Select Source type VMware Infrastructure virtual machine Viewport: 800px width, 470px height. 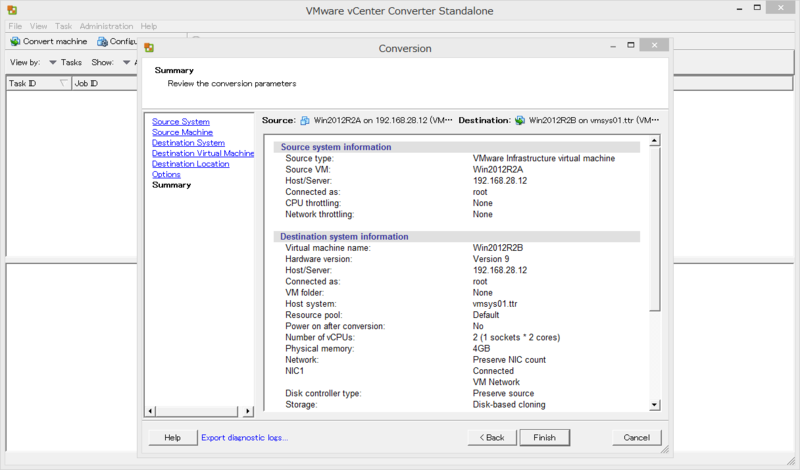[x=544, y=158]
